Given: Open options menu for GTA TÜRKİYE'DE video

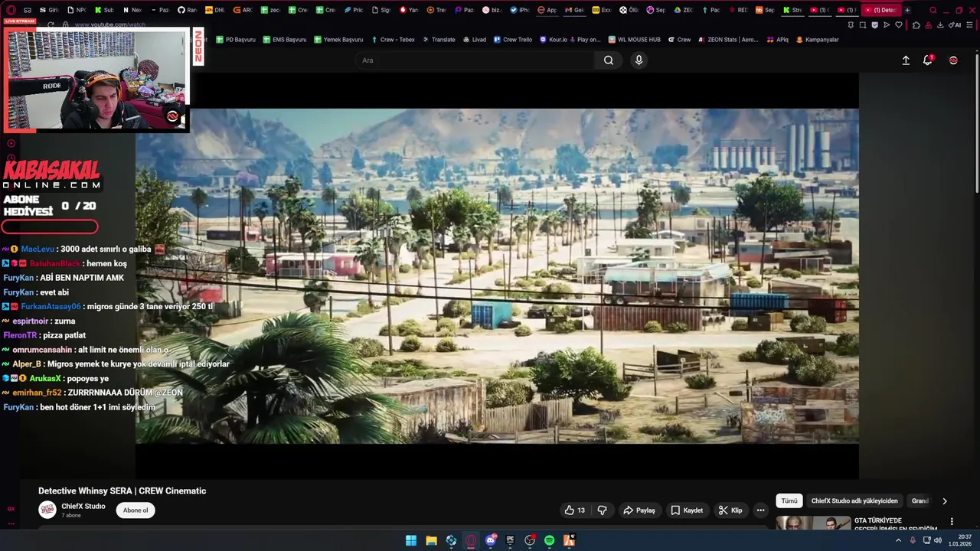Looking at the screenshot, I should 952,522.
